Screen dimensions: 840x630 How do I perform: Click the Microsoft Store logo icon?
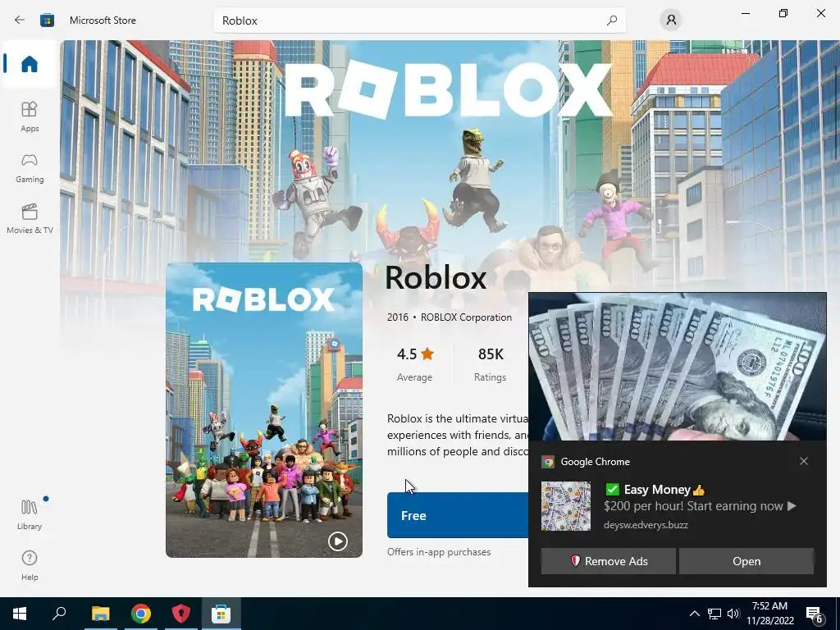[47, 21]
